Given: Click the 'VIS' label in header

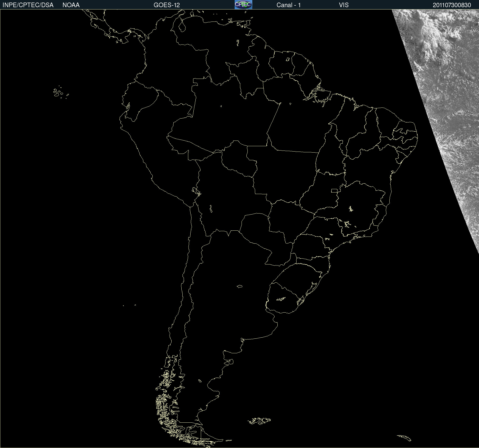Looking at the screenshot, I should pos(344,5).
